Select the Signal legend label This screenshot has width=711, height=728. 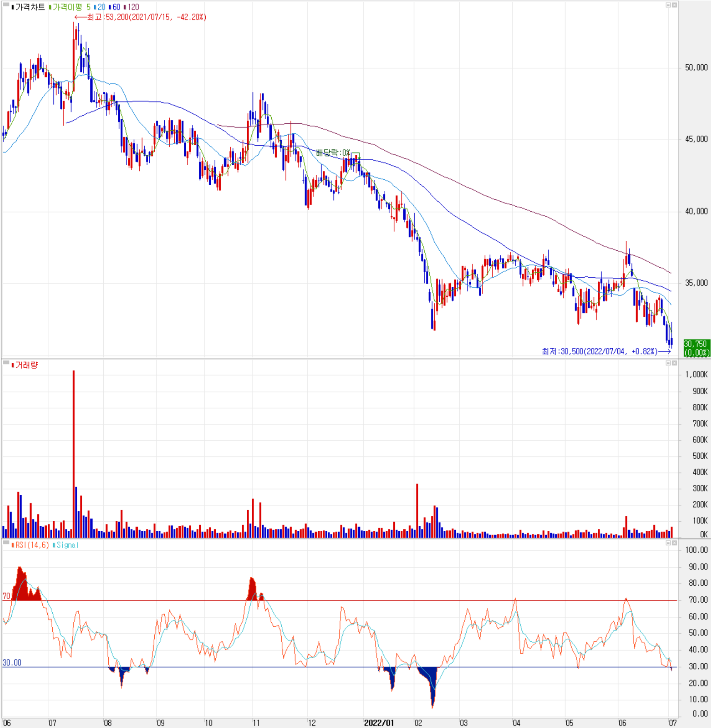[66, 545]
